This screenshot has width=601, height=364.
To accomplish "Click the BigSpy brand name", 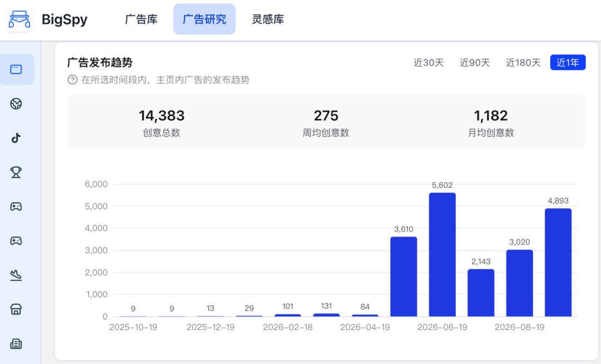I will click(65, 19).
